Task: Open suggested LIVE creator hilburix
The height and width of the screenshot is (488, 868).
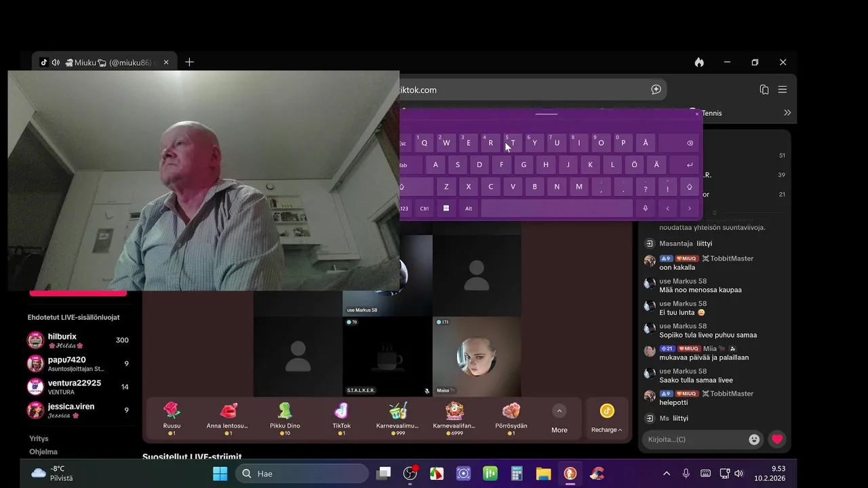Action: (x=78, y=340)
